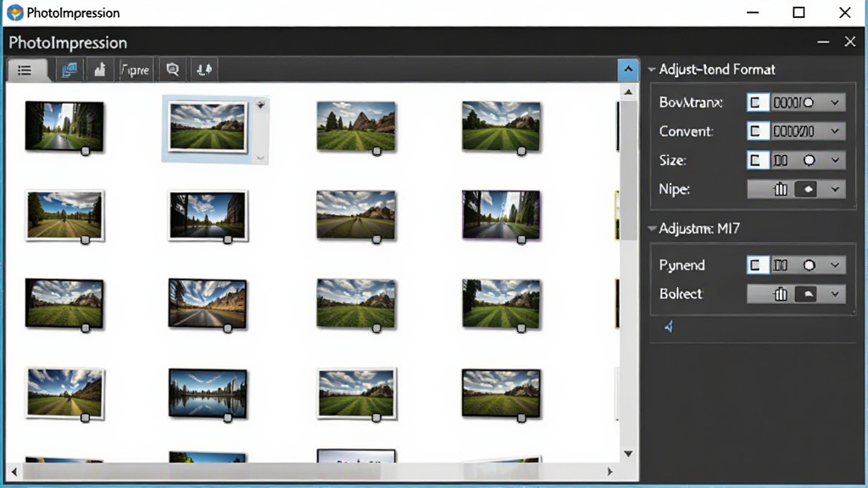Open the BovMtranx dropdown
The image size is (868, 488).
pyautogui.click(x=835, y=103)
